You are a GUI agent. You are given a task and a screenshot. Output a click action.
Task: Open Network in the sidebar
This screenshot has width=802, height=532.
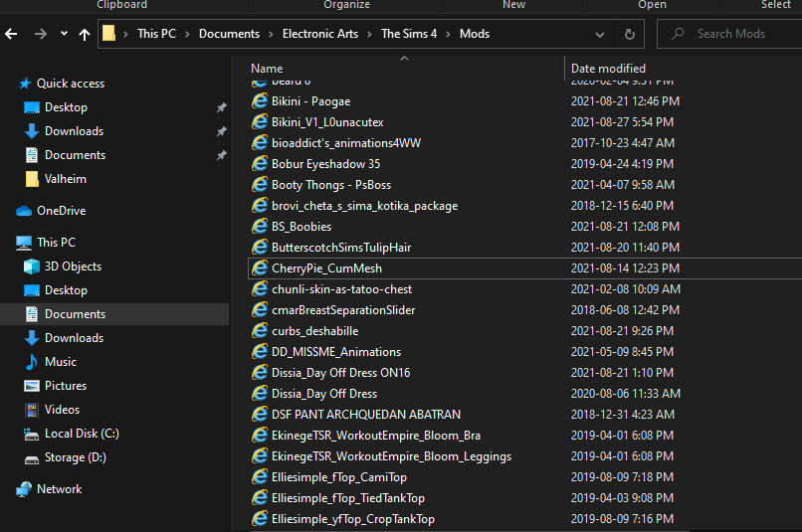click(60, 489)
